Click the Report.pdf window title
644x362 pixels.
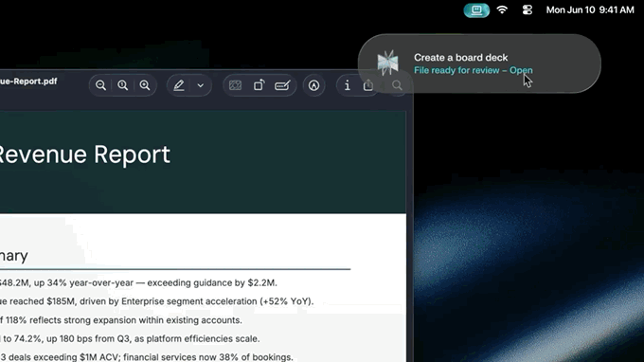click(28, 81)
